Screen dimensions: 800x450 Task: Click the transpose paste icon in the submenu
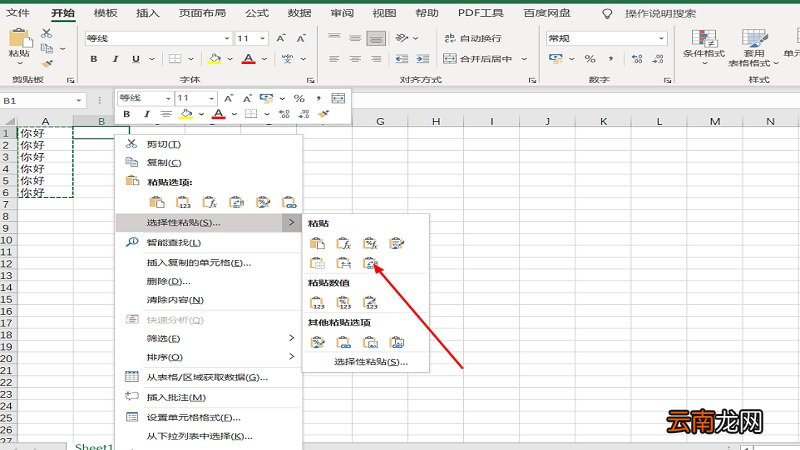point(370,263)
